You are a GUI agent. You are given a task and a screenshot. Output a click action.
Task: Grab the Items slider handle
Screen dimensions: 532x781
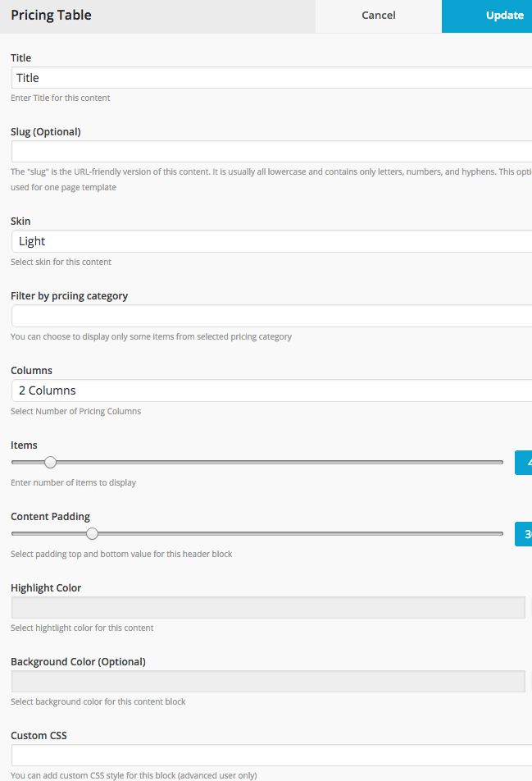(50, 463)
